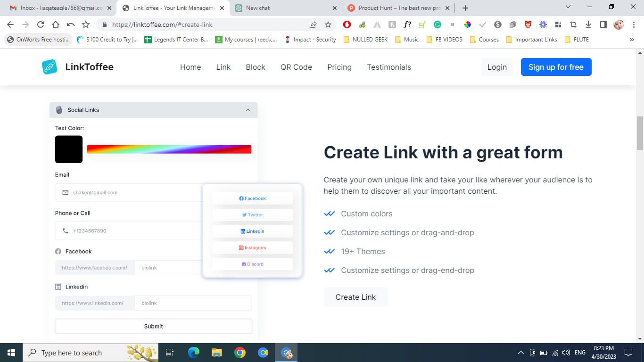Screen dimensions: 644x362
Task: Click the Facebook biolink input field
Action: (x=169, y=268)
